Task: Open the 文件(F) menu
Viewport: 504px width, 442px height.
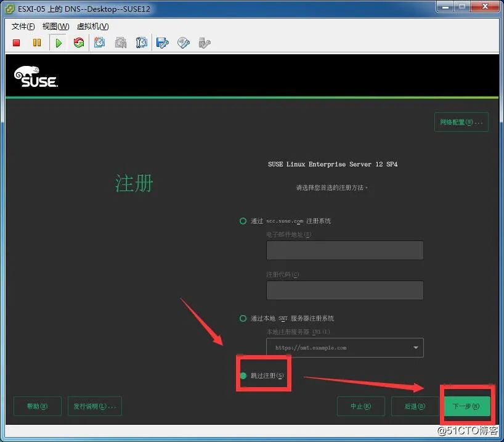Action: coord(23,27)
